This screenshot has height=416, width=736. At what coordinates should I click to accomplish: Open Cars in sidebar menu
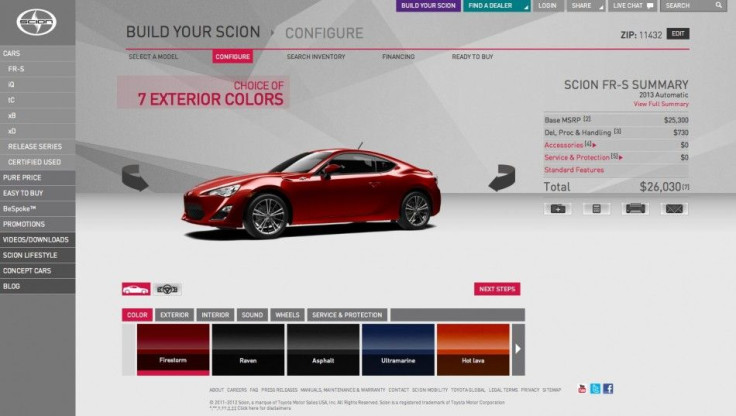(x=38, y=54)
